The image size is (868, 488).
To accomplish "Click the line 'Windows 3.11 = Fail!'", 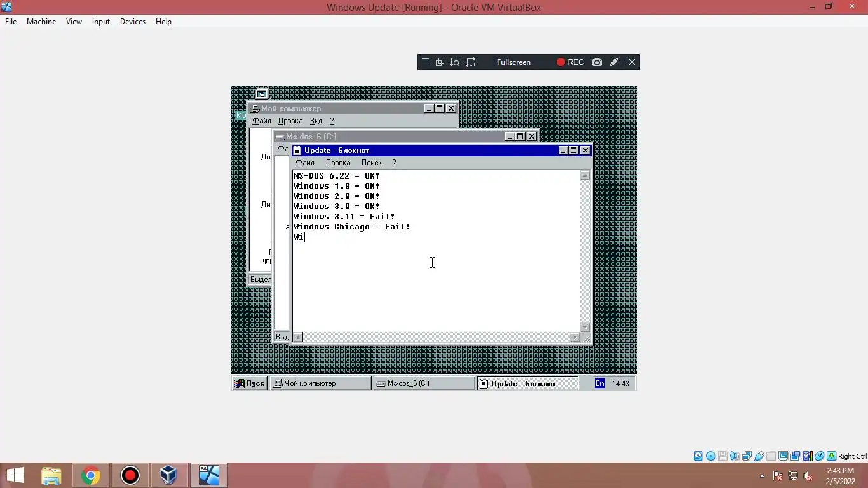I will click(344, 217).
